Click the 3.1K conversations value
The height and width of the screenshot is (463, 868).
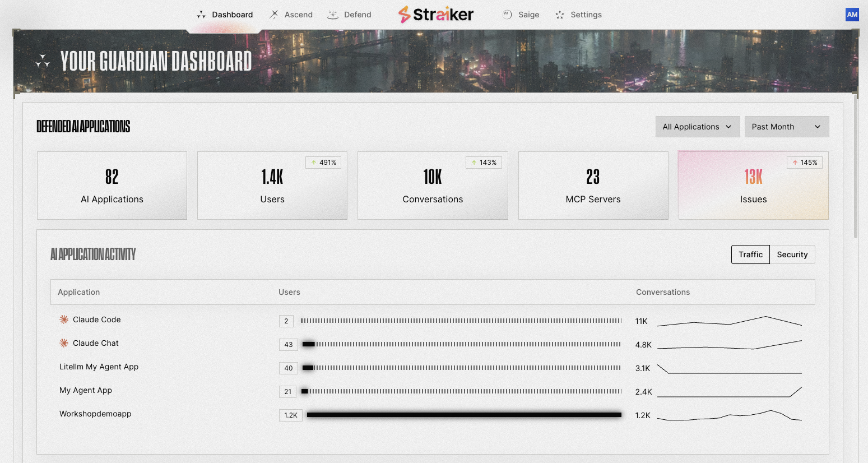643,368
